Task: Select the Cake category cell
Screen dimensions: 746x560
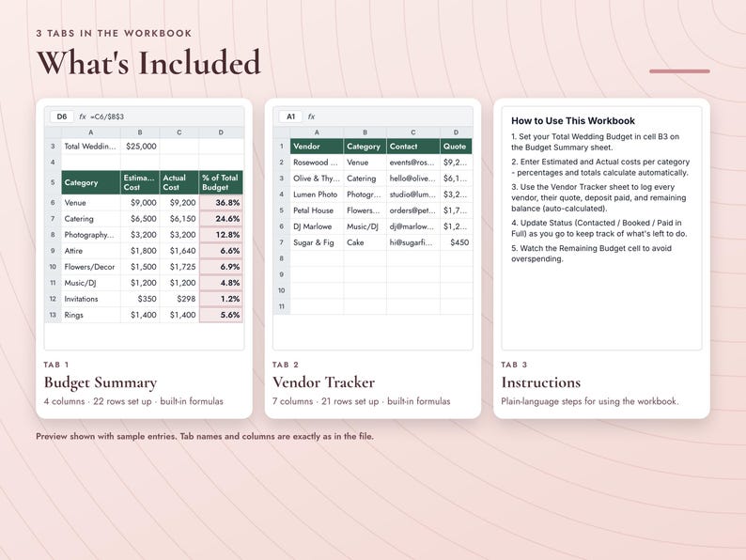Action: tap(365, 242)
